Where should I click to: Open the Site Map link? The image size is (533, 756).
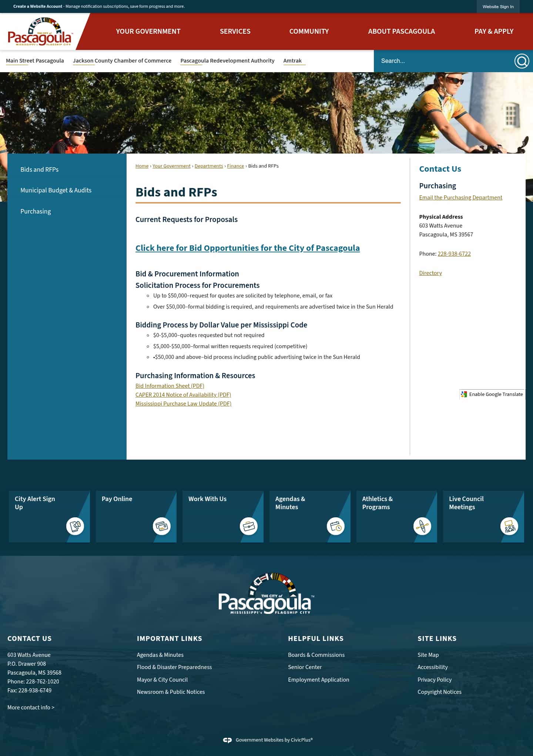pyautogui.click(x=428, y=655)
